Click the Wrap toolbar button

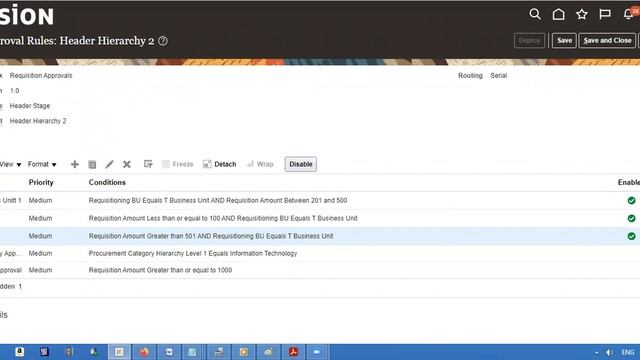coord(260,164)
